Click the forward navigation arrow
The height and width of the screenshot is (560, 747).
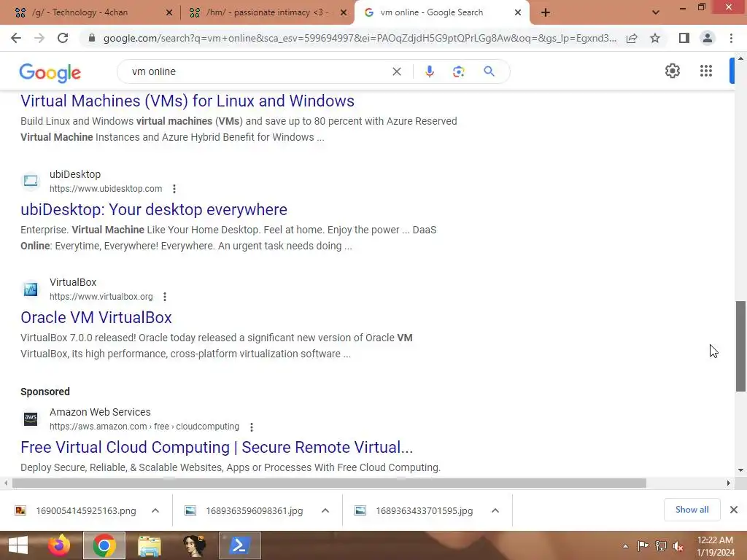click(x=39, y=38)
